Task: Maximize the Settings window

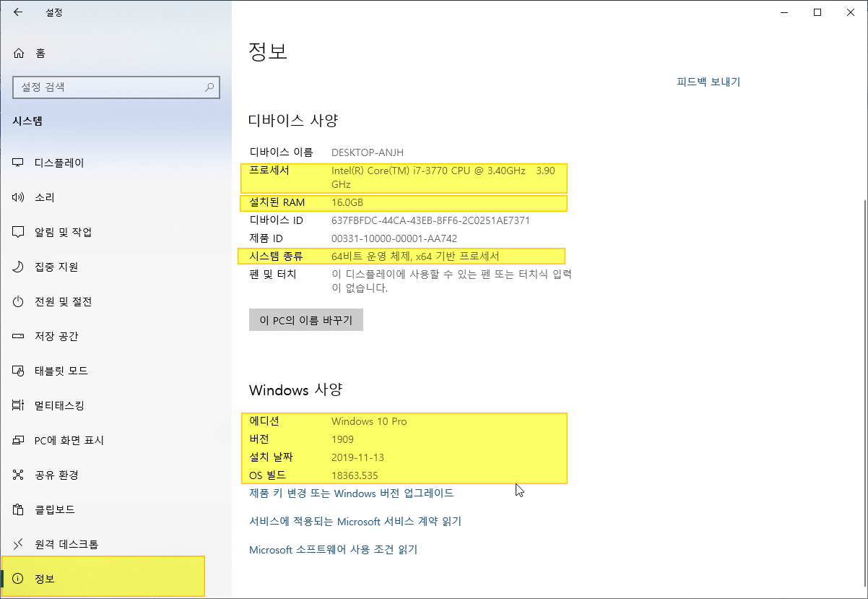Action: [817, 12]
